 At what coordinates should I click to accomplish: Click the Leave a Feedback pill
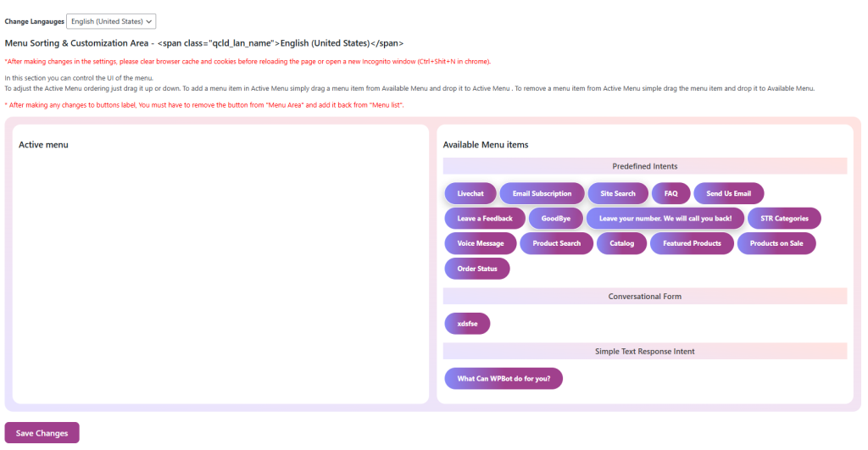485,218
